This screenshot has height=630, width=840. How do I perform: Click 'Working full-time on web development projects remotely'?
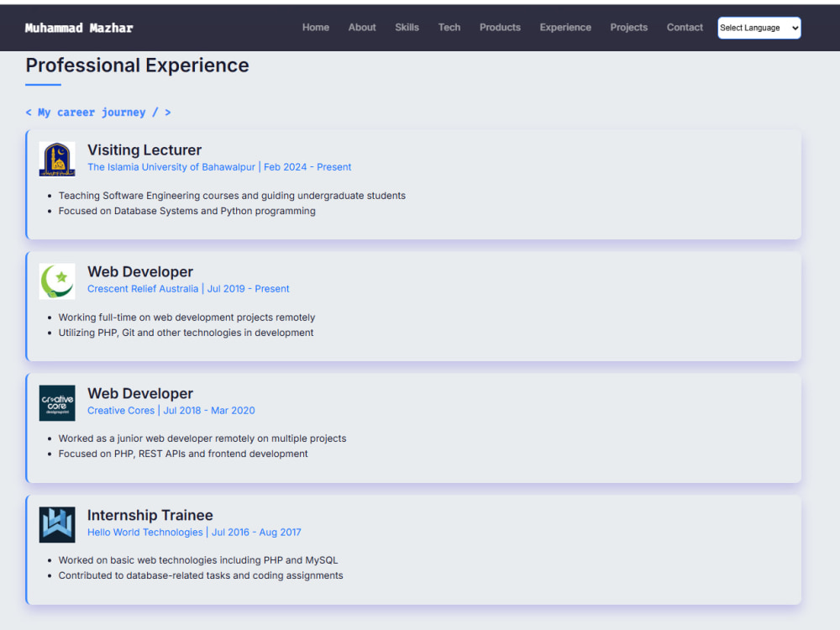click(187, 318)
